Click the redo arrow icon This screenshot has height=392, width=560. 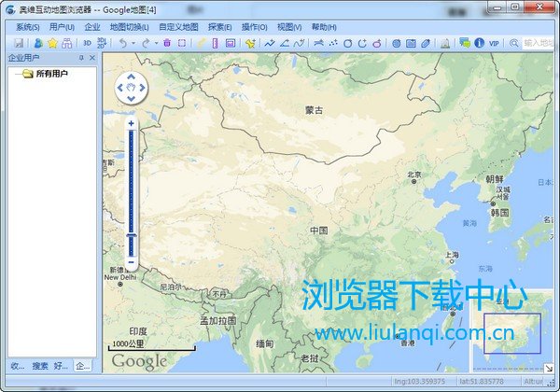[x=146, y=43]
